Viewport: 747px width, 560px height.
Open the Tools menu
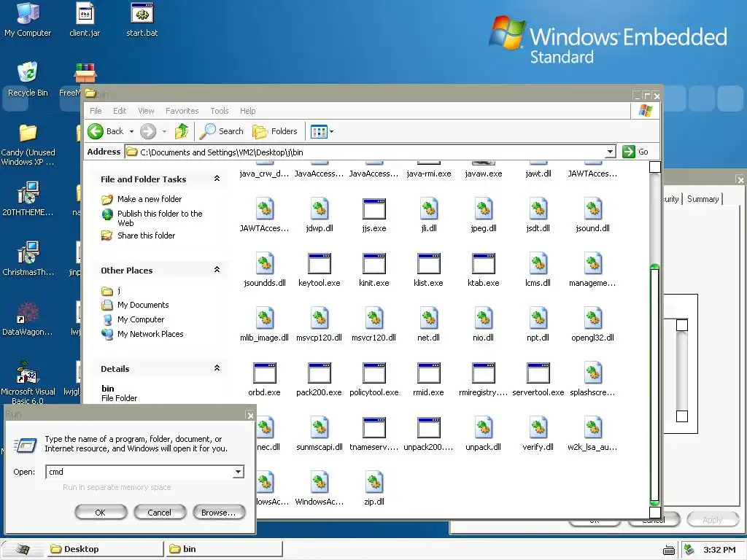click(220, 111)
